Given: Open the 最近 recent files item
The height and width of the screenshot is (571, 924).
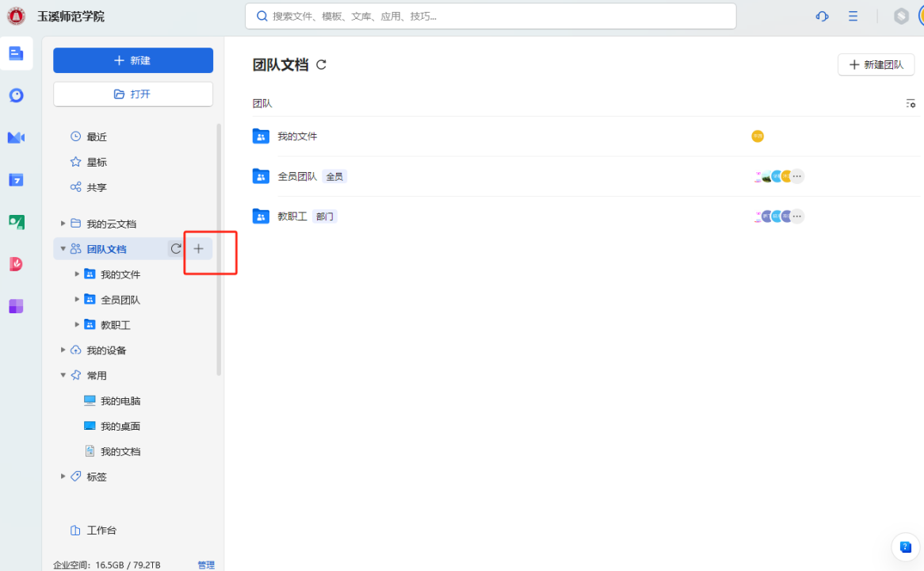Looking at the screenshot, I should tap(97, 137).
